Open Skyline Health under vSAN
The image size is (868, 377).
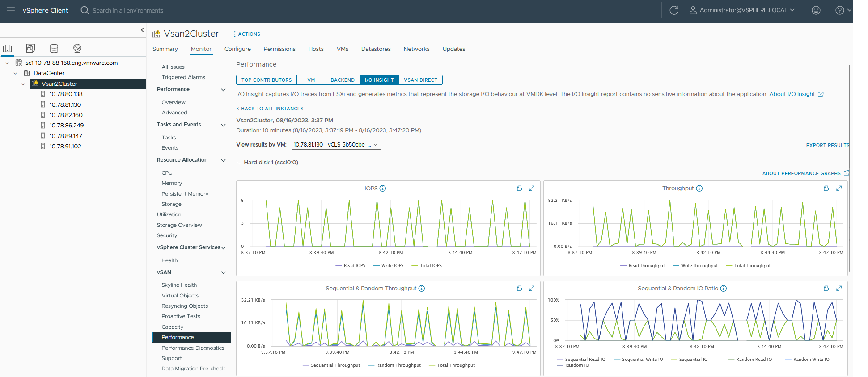[x=179, y=285]
